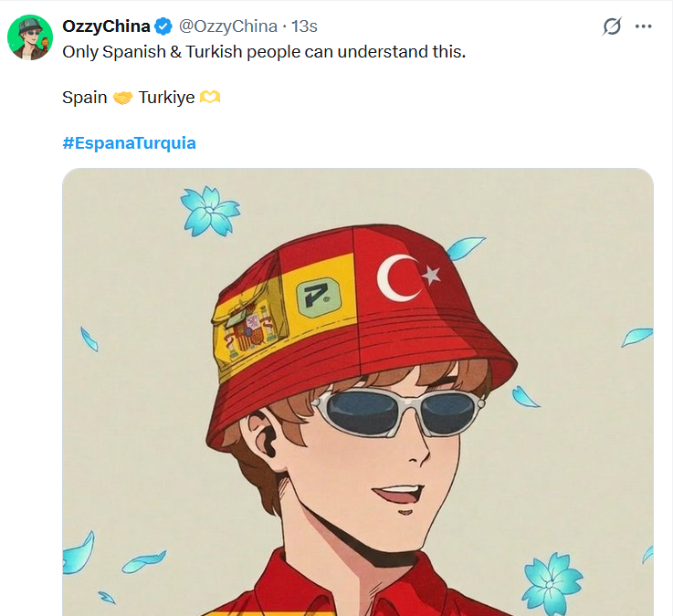Screen dimensions: 673x616
Task: Open the three-dot More options menu
Action: pos(645,26)
